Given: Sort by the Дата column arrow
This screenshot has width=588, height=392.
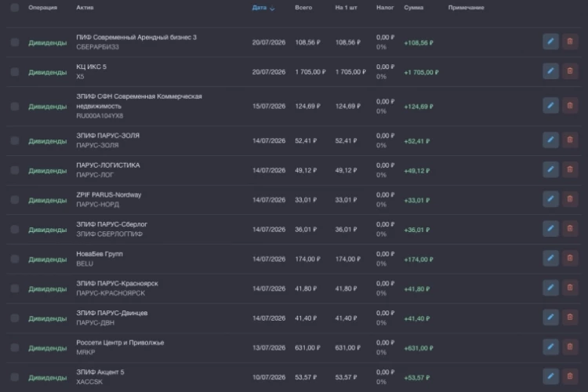Looking at the screenshot, I should click(x=272, y=8).
